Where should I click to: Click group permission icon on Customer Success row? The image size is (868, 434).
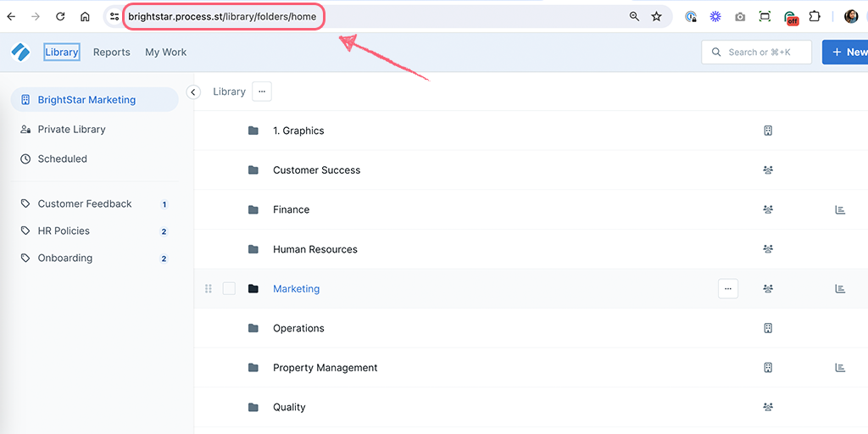point(768,170)
